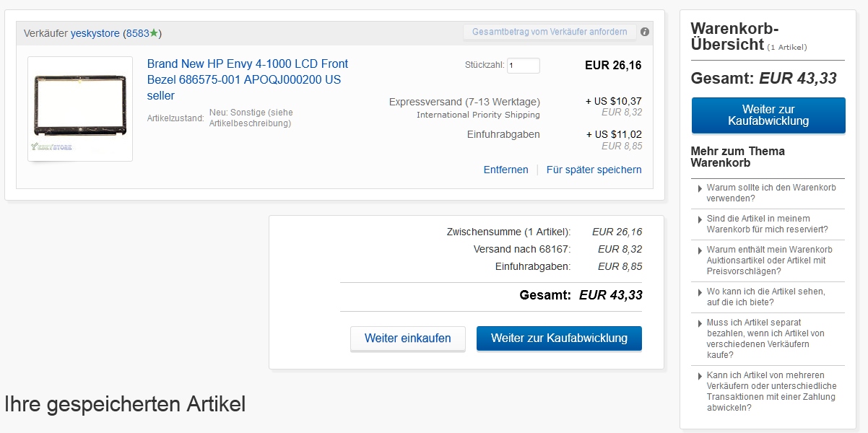The image size is (868, 433).
Task: Expand 'Wo kann ich die Artikel sehen?'
Action: click(x=768, y=296)
